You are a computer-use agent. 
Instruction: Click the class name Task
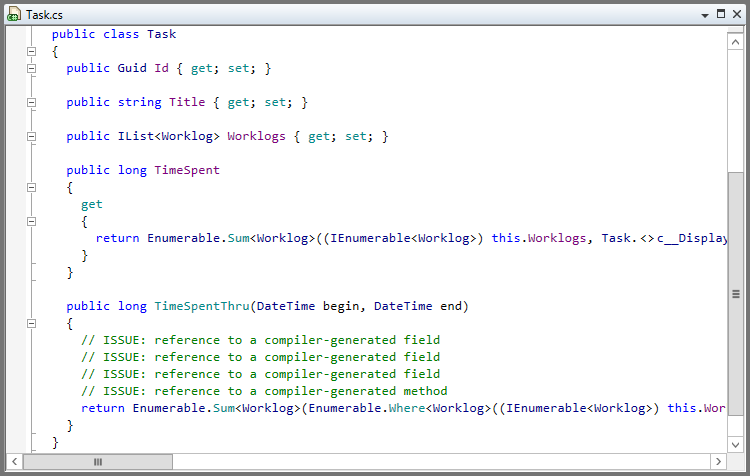pyautogui.click(x=161, y=34)
